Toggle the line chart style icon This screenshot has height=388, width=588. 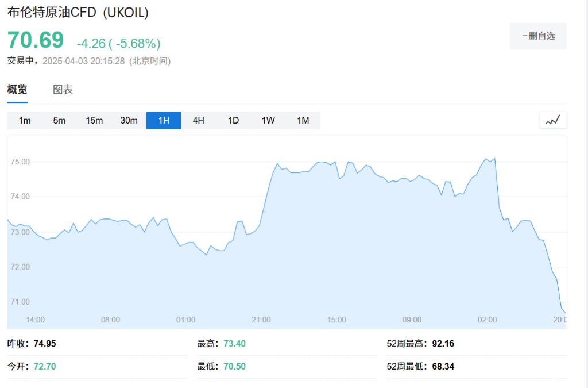tap(553, 120)
